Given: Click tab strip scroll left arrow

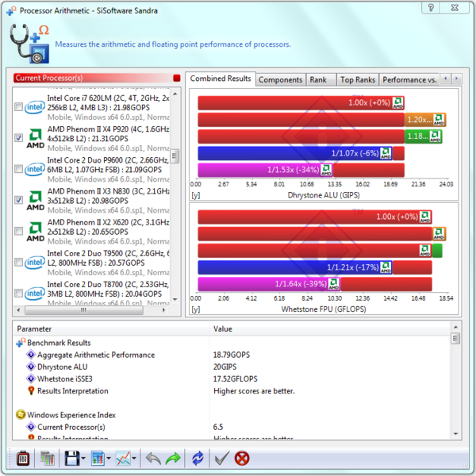Looking at the screenshot, I should (x=445, y=79).
